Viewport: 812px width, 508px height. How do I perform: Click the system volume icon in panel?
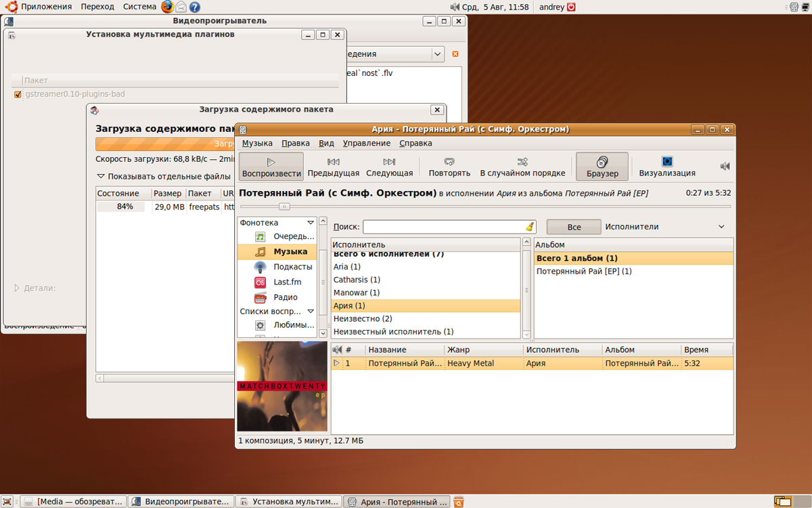click(x=453, y=7)
